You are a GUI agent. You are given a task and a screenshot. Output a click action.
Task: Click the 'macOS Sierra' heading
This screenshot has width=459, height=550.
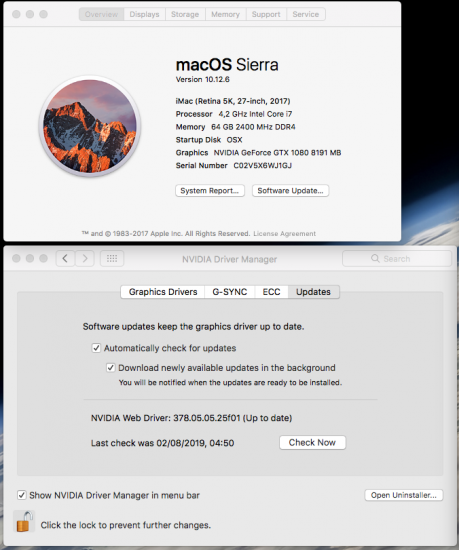click(227, 65)
